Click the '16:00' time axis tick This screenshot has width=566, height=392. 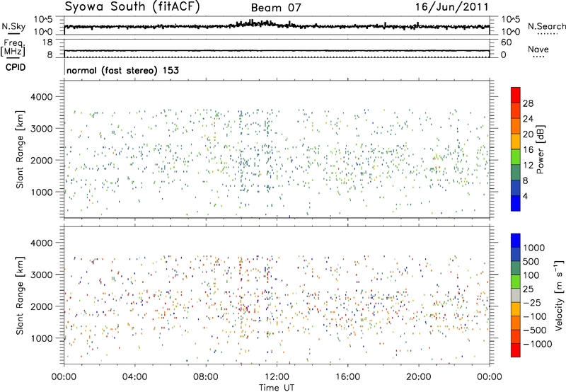[347, 376]
